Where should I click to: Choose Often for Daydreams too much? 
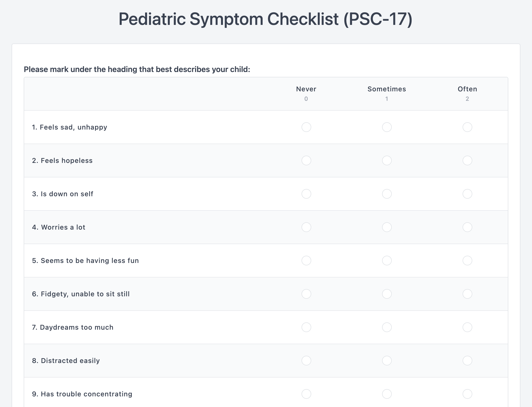467,327
